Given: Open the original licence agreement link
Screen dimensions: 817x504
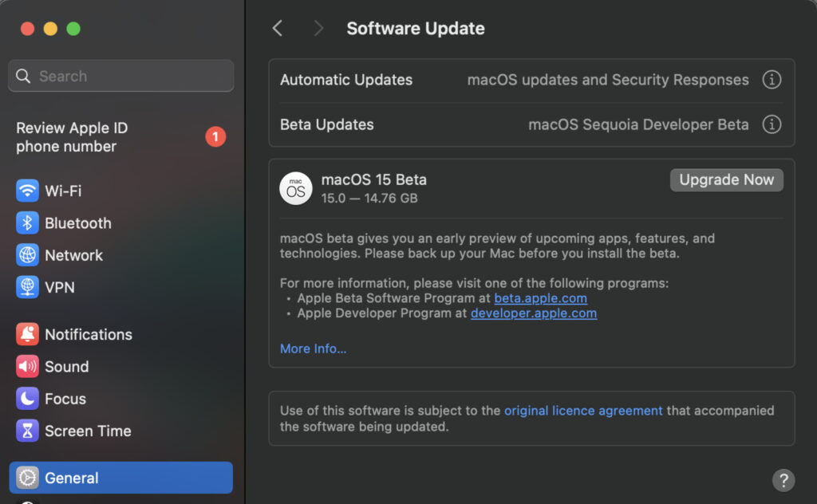Looking at the screenshot, I should pos(583,411).
